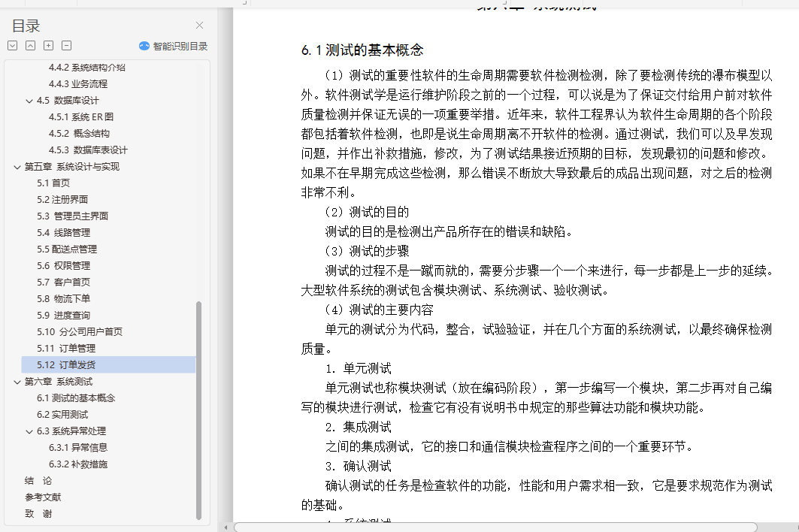799x532 pixels.
Task: Click the 3. 确认测试 line in document
Action: click(x=359, y=467)
